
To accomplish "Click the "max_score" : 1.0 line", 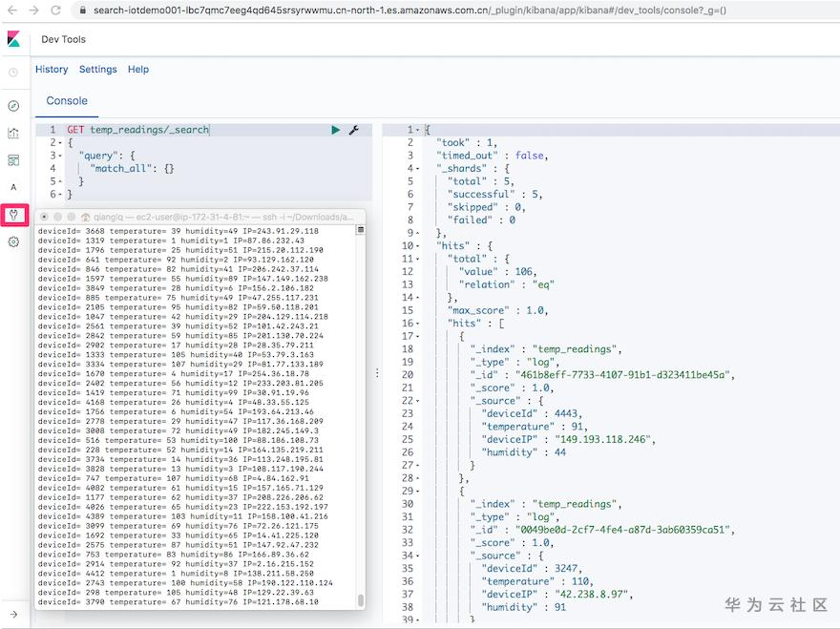I will [497, 310].
